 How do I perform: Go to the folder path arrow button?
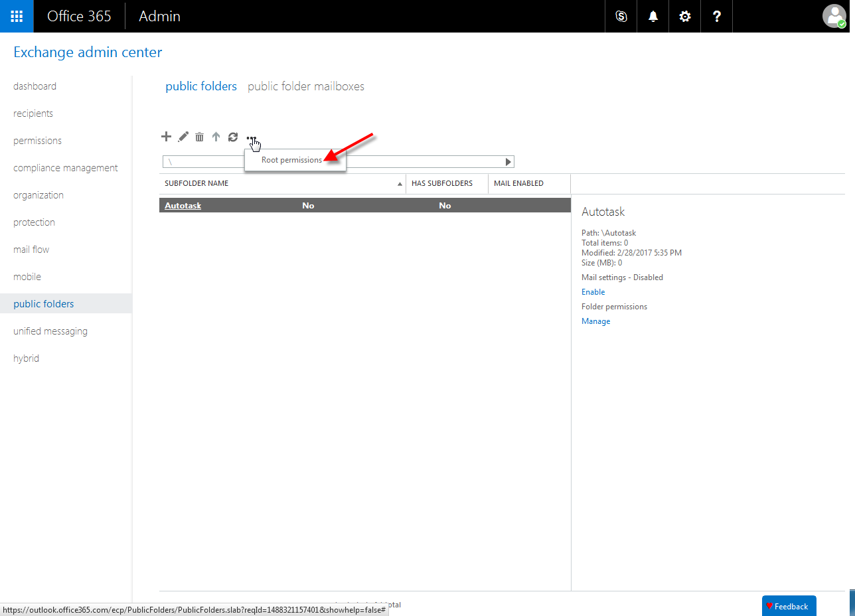(x=508, y=161)
